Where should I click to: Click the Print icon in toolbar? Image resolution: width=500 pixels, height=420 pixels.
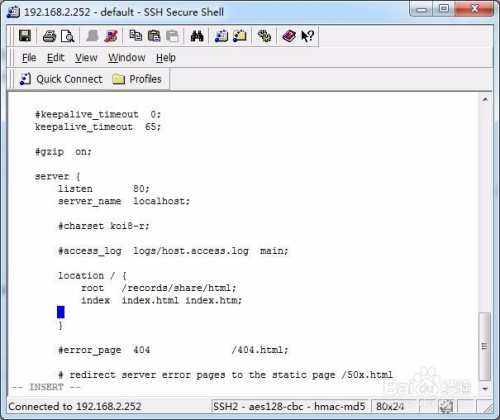tap(49, 36)
